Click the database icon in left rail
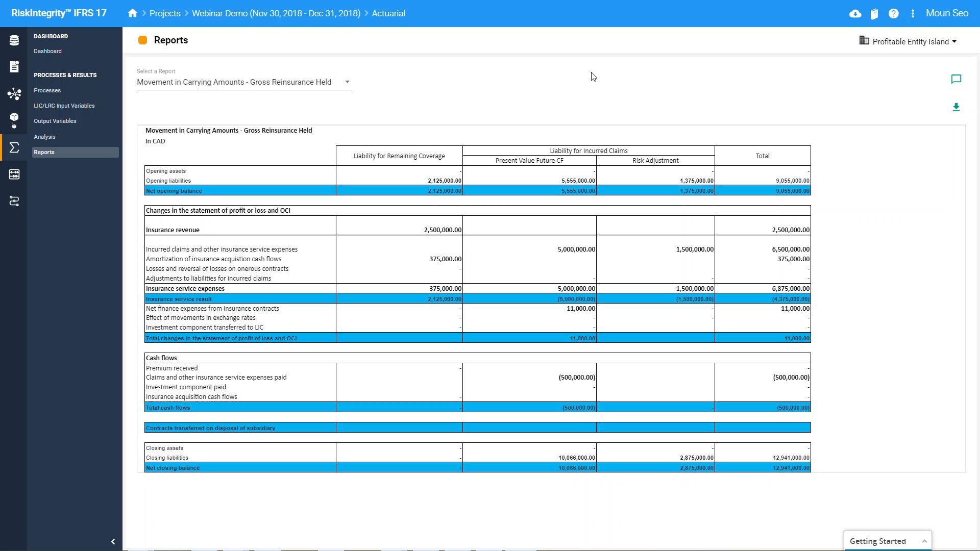The width and height of the screenshot is (980, 551). (x=14, y=40)
